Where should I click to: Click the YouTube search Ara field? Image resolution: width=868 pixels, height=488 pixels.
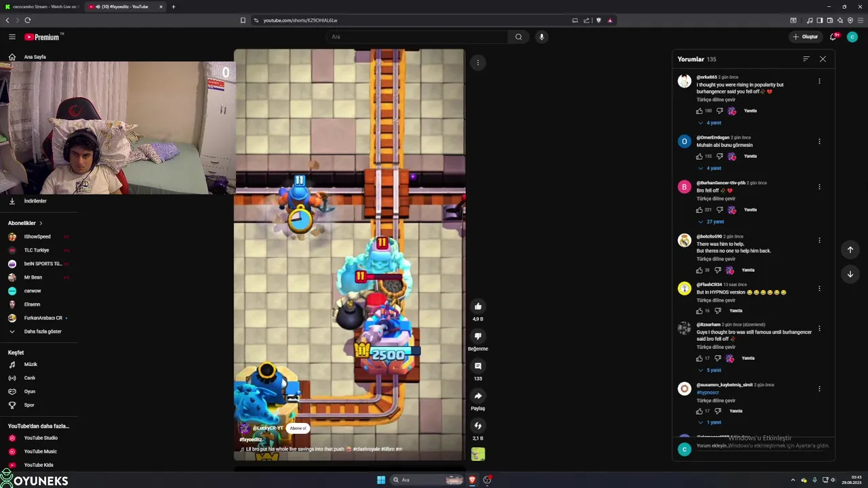pyautogui.click(x=417, y=37)
